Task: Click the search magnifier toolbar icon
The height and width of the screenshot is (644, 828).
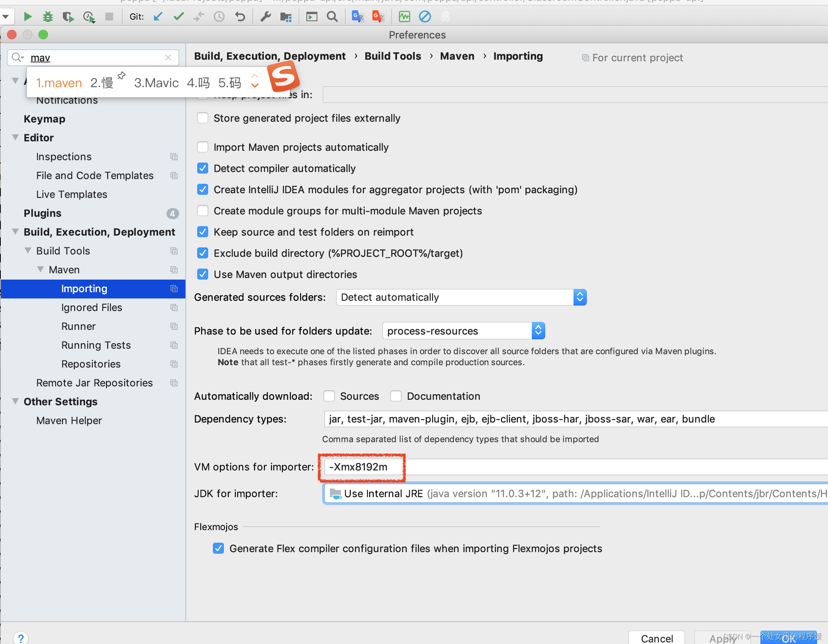Action: (x=332, y=16)
